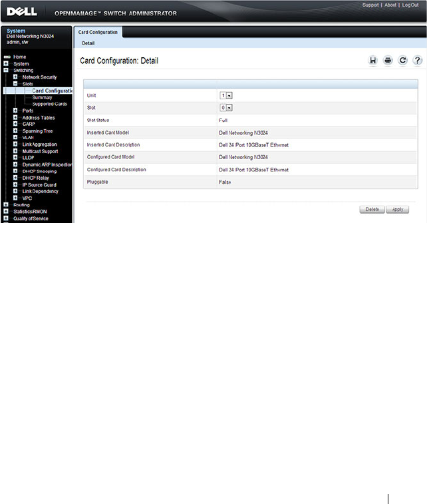Viewport: 427px width, 504px height.
Task: Expand the Ports tree node
Action: [15, 111]
